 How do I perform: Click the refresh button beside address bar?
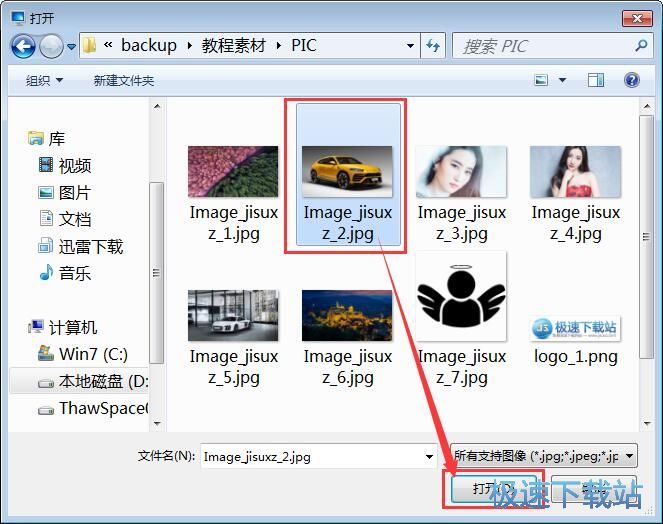433,45
